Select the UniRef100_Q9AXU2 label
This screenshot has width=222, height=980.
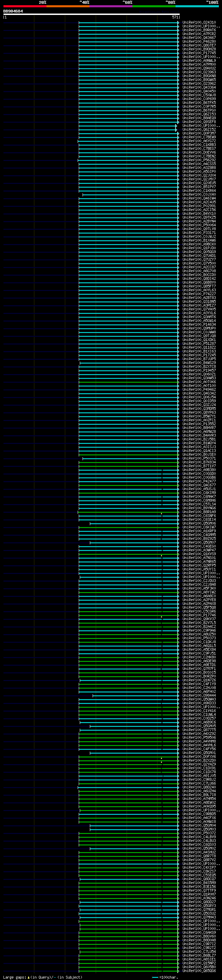pyautogui.click(x=199, y=68)
